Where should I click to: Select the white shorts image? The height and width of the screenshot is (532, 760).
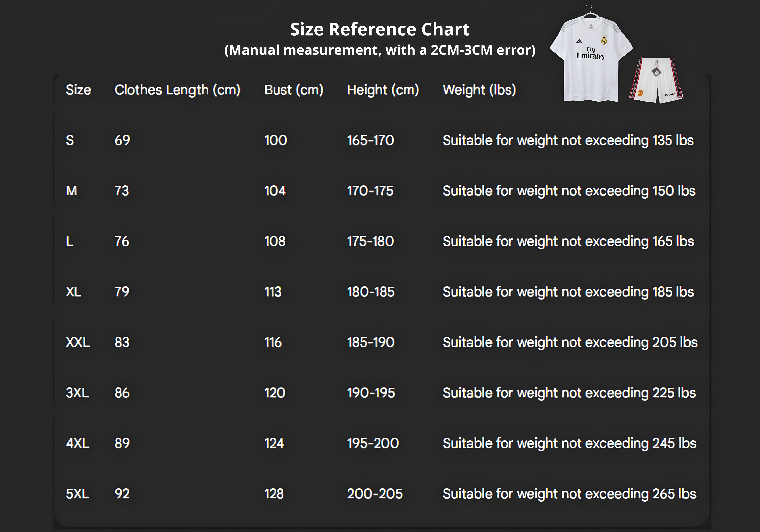click(x=656, y=81)
